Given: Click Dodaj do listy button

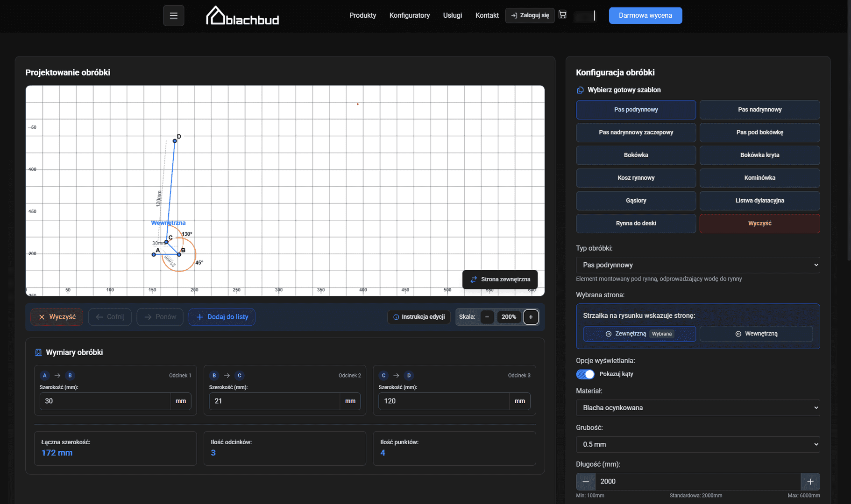Looking at the screenshot, I should tap(222, 317).
